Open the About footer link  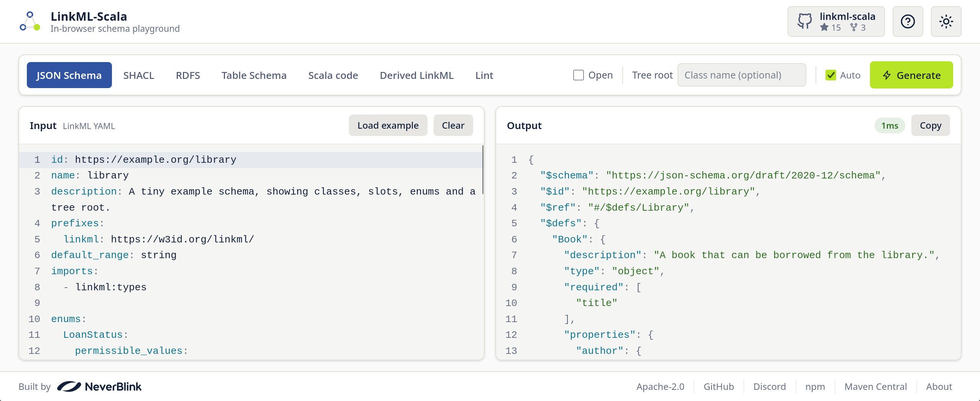tap(939, 386)
